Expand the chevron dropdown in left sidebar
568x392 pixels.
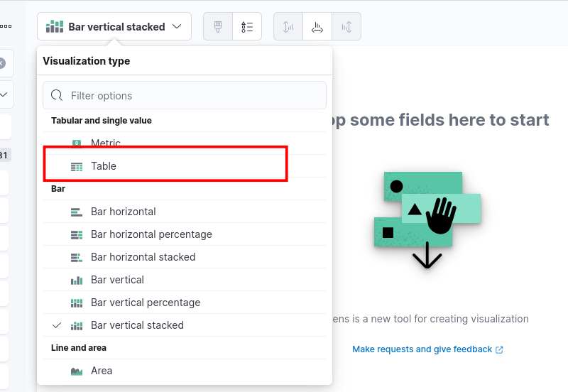tap(4, 94)
